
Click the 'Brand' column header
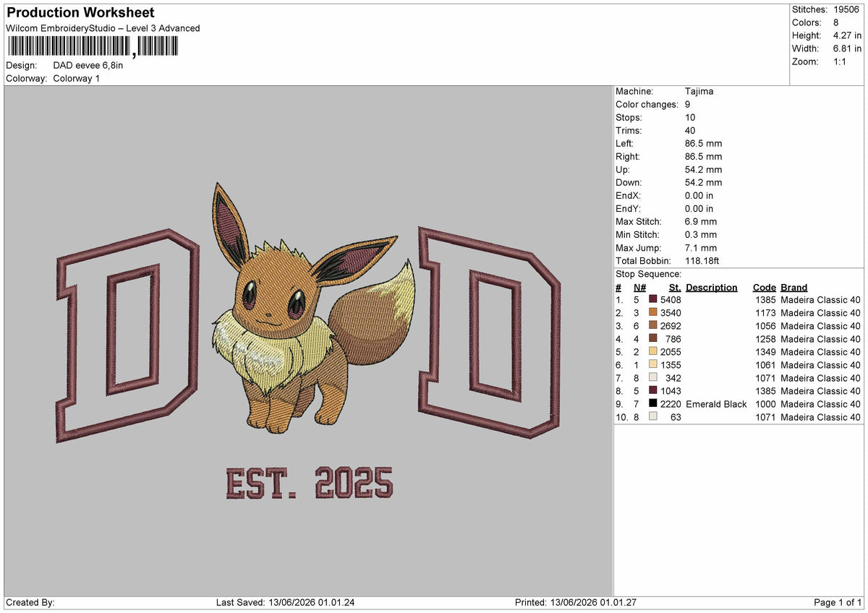(794, 288)
